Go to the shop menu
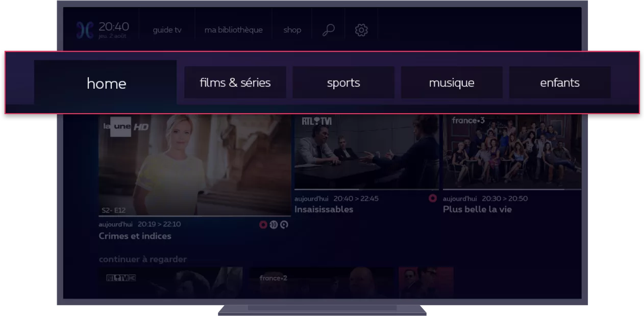This screenshot has height=316, width=644. [x=292, y=30]
